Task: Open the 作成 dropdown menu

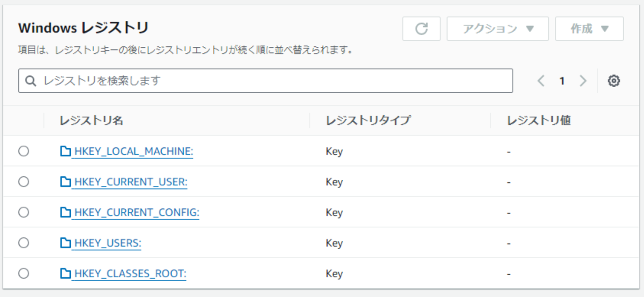Action: (590, 29)
